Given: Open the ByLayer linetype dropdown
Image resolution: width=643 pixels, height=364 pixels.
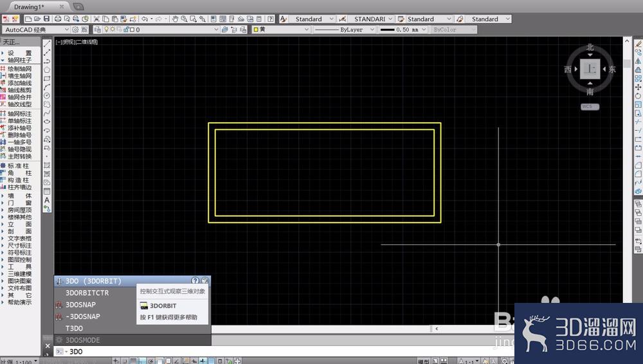Looking at the screenshot, I should [x=372, y=30].
